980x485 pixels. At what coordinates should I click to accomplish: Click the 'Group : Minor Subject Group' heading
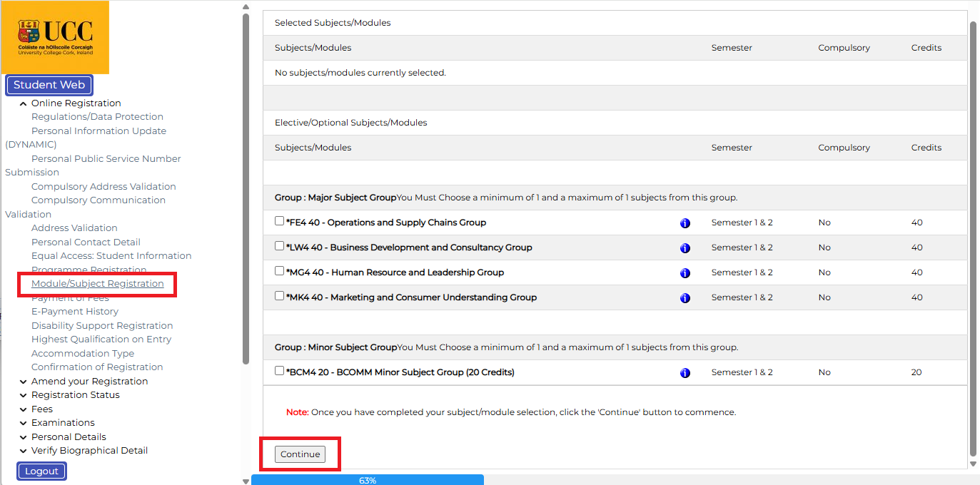pos(335,347)
